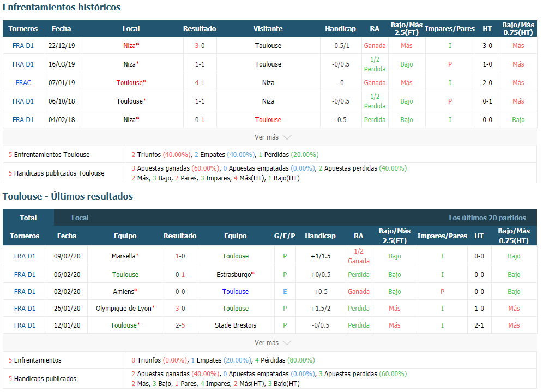Viewport: 543px width, 392px height.
Task: Select Estrasburgo team name
Action: click(x=234, y=274)
